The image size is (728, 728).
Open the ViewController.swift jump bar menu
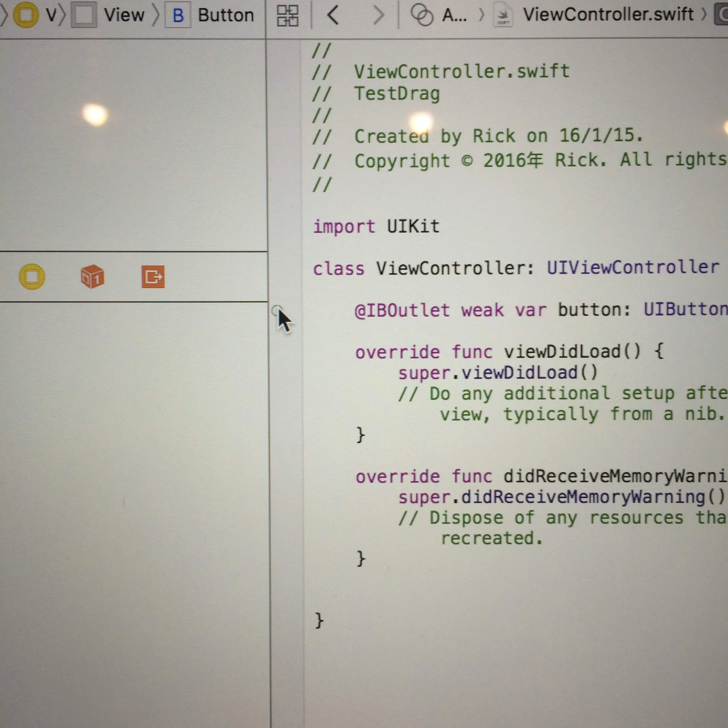click(608, 15)
